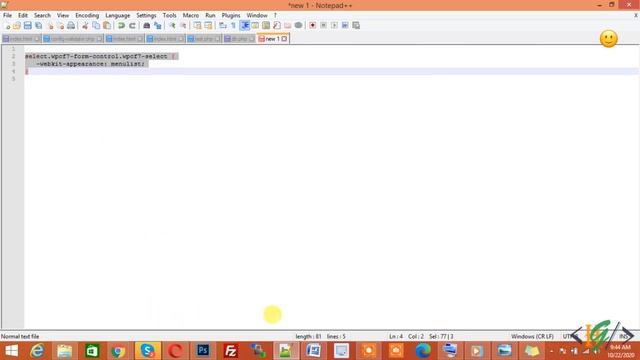
Task: Click the Zoom In toolbar icon
Action: 172,26
